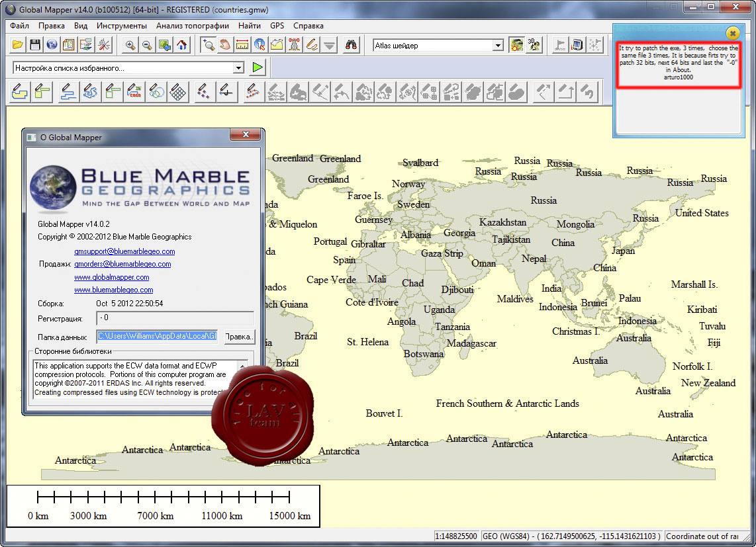Image resolution: width=756 pixels, height=547 pixels.
Task: Zoom in using the plus magnifier icon
Action: click(130, 45)
